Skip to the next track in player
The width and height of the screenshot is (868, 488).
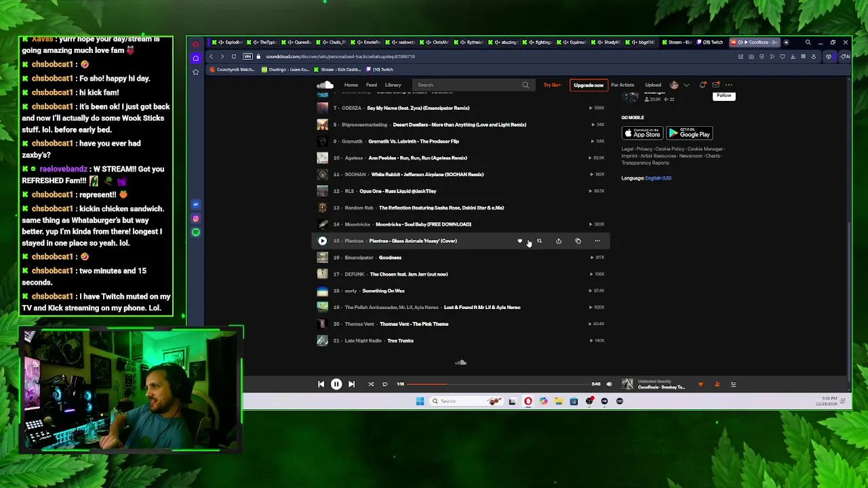(351, 384)
